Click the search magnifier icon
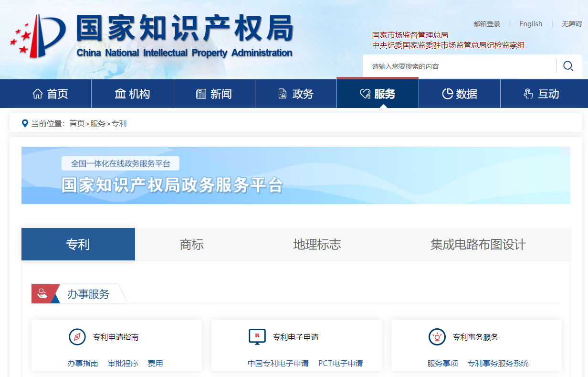The image size is (588, 377). pyautogui.click(x=568, y=66)
